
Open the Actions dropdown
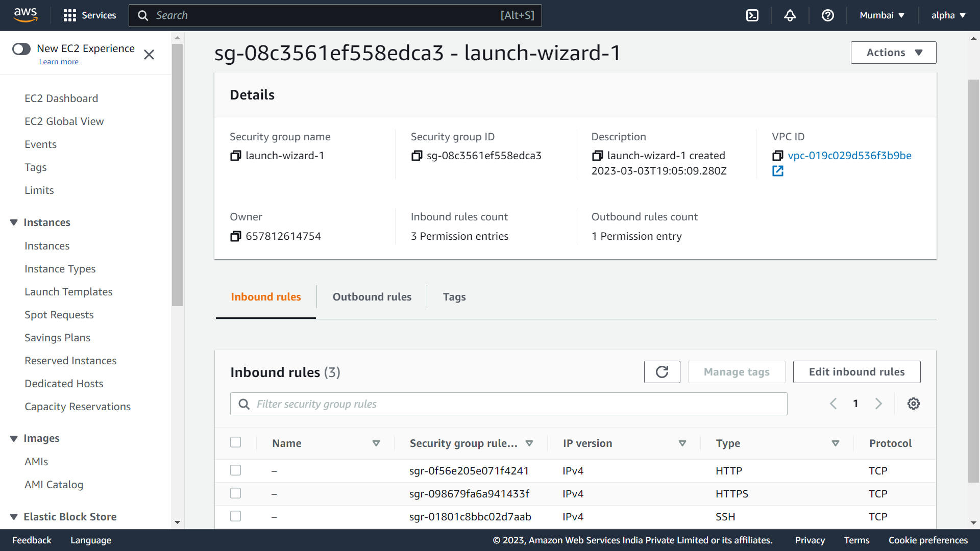pos(893,53)
